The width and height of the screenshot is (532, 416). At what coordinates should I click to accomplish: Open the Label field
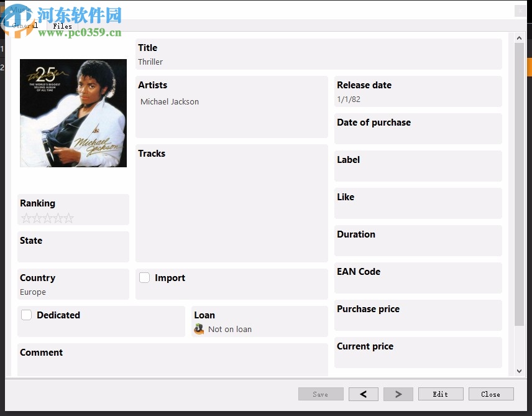pyautogui.click(x=418, y=166)
